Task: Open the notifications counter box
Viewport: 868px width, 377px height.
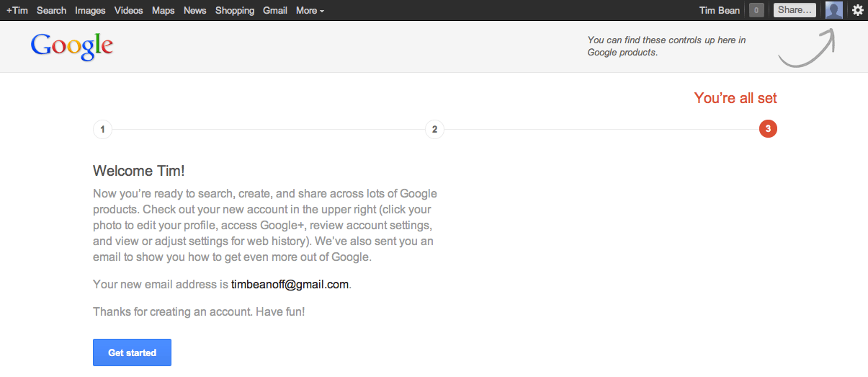Action: pyautogui.click(x=756, y=10)
